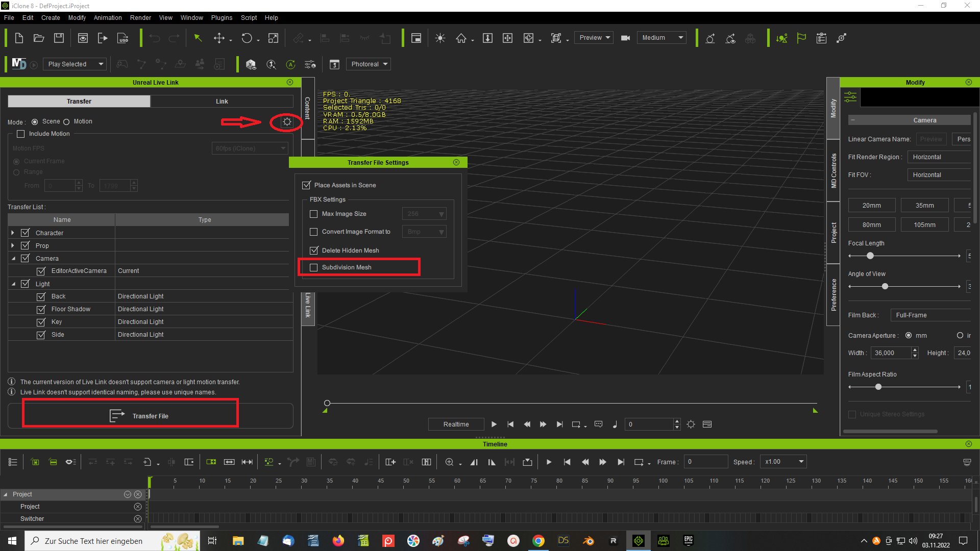Click the green flag icon in toolbar

801,38
